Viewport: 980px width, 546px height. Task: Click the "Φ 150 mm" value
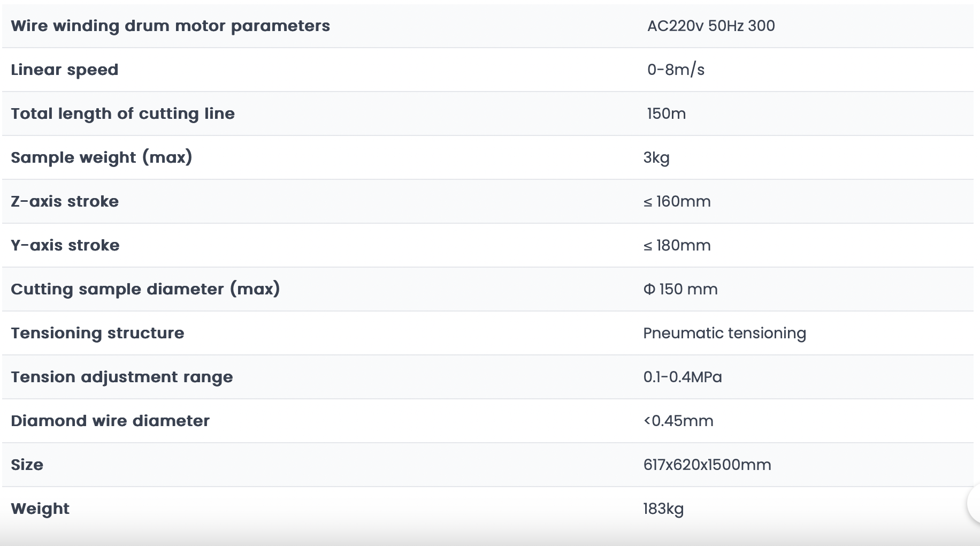click(x=680, y=289)
